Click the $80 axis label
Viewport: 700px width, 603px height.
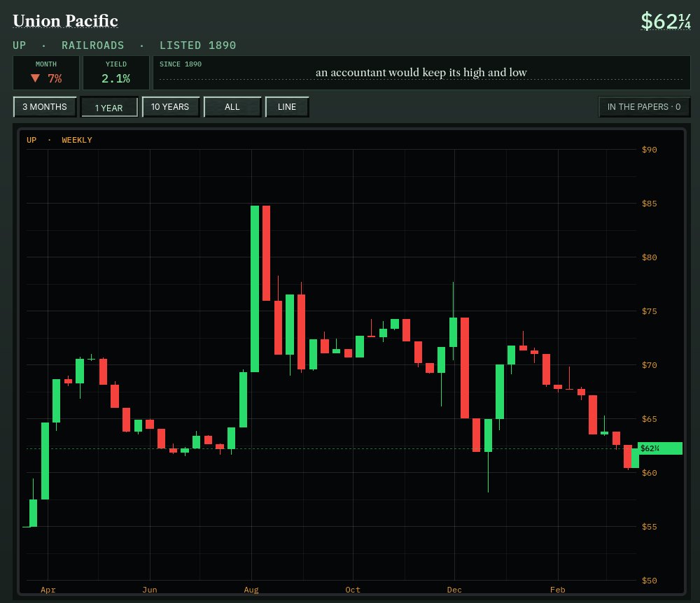tap(649, 257)
